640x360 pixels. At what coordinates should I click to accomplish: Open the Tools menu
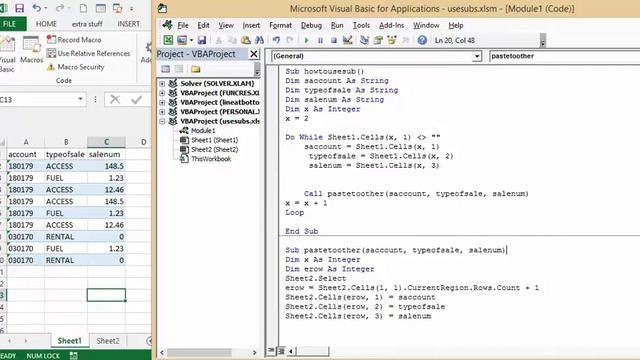pos(361,25)
